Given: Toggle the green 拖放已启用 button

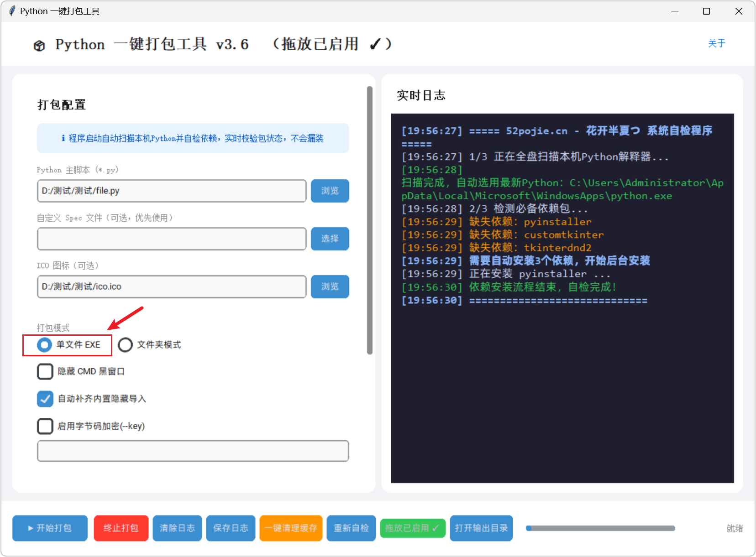Looking at the screenshot, I should pos(413,528).
